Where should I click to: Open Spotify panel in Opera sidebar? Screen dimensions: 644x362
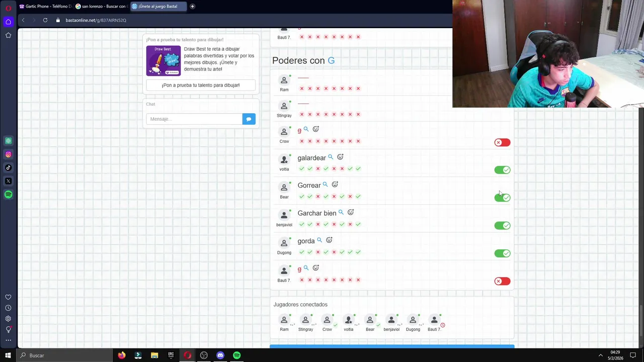click(8, 195)
